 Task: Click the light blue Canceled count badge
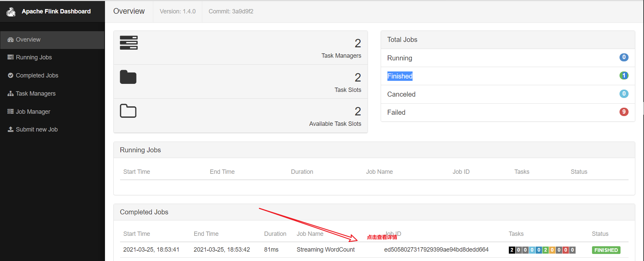pos(624,94)
